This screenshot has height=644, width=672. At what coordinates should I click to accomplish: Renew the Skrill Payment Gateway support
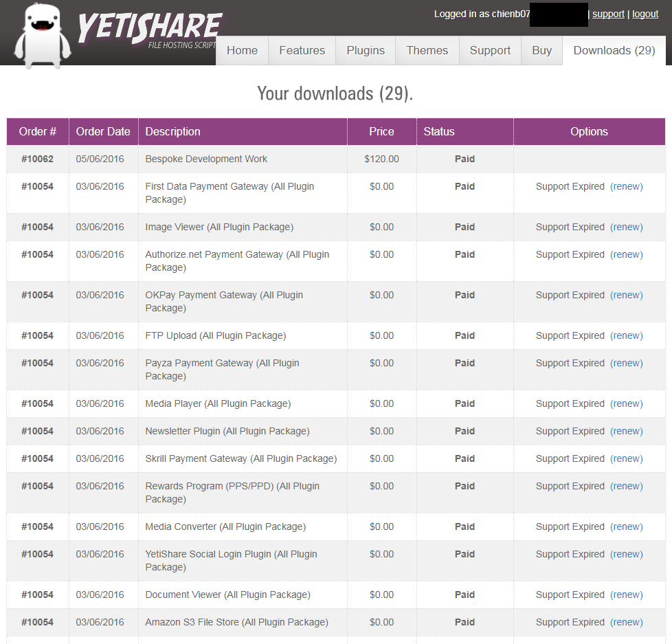626,458
